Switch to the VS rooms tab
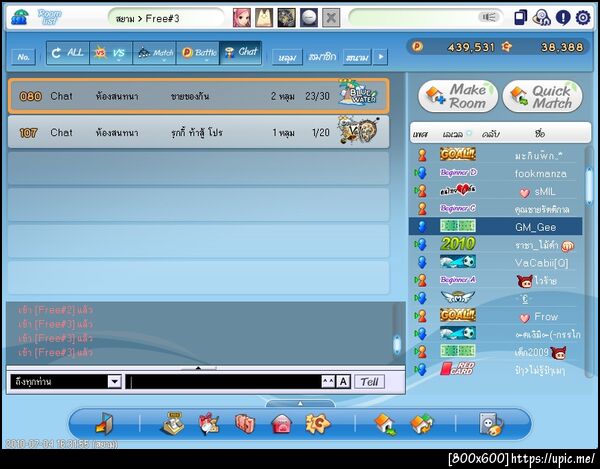Screen dimensions: 600x469 tap(111, 53)
